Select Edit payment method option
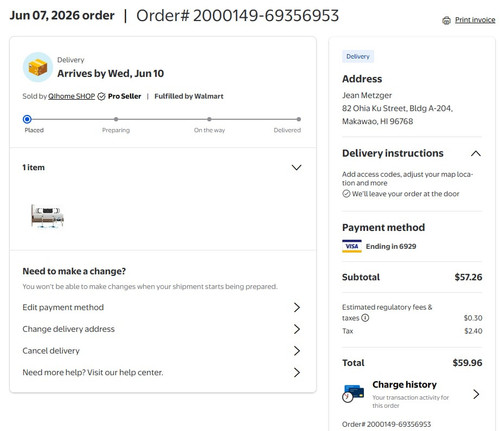 click(162, 307)
